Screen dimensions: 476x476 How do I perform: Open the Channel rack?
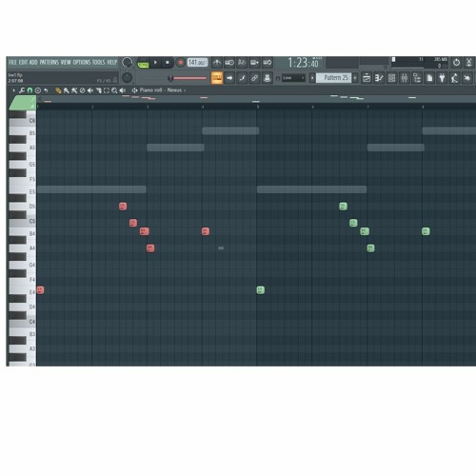click(392, 78)
